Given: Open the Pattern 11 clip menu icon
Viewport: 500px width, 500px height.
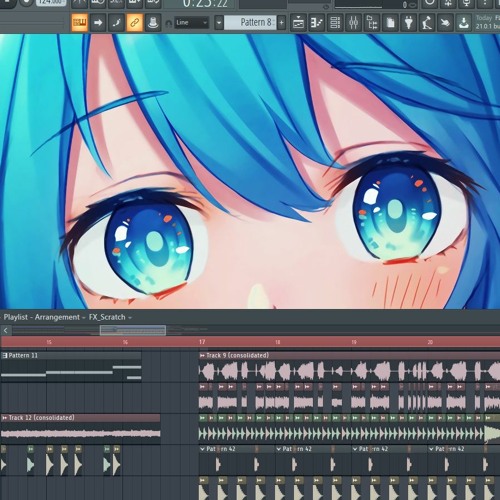Looking at the screenshot, I should [5, 355].
